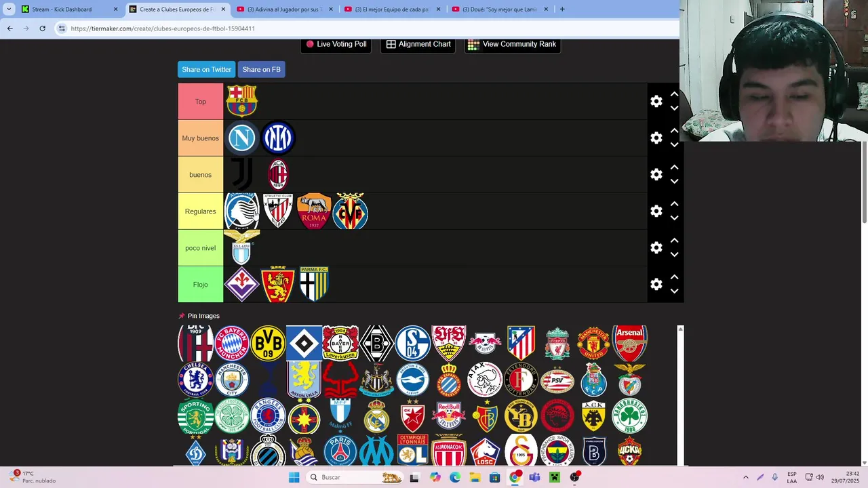This screenshot has height=488, width=868.
Task: Move buenos tier row up
Action: coord(674,167)
